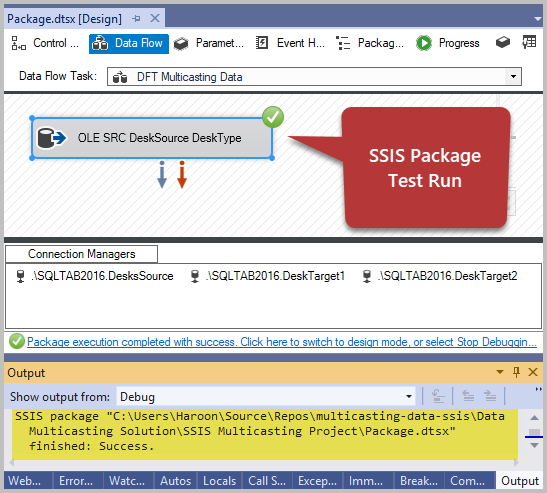Open the Immediate window bottom tab

(x=368, y=481)
